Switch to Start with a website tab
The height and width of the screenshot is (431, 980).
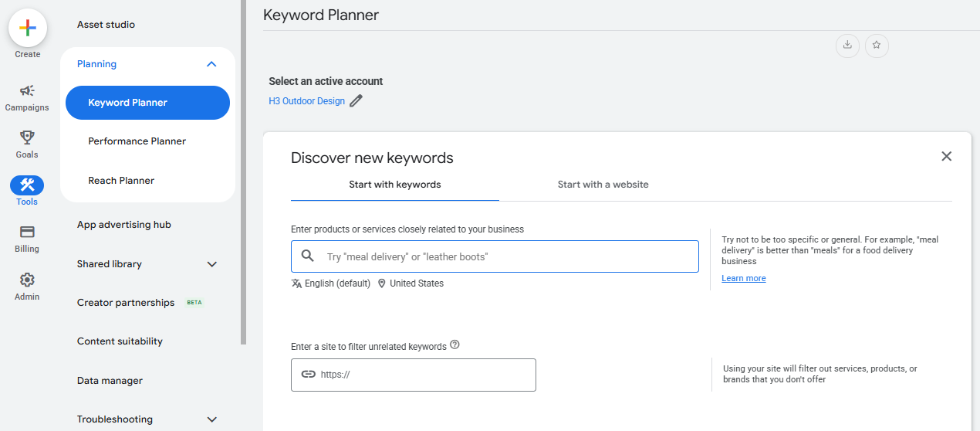(603, 185)
